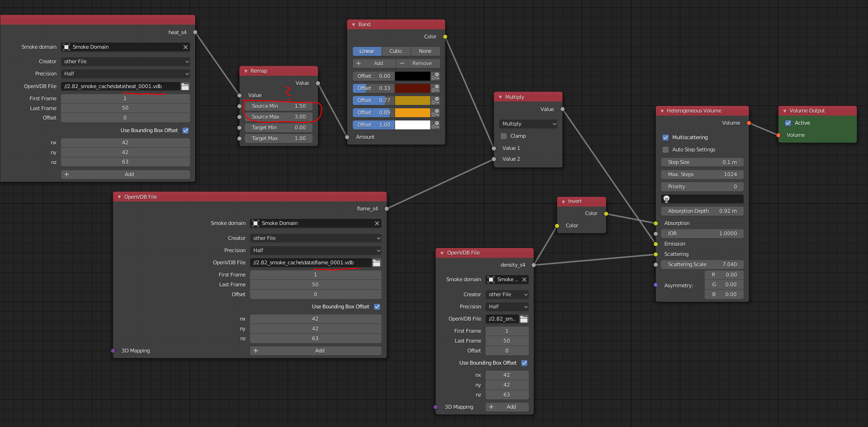Image resolution: width=868 pixels, height=427 pixels.
Task: Open Multiply operation dropdown
Action: pyautogui.click(x=529, y=124)
